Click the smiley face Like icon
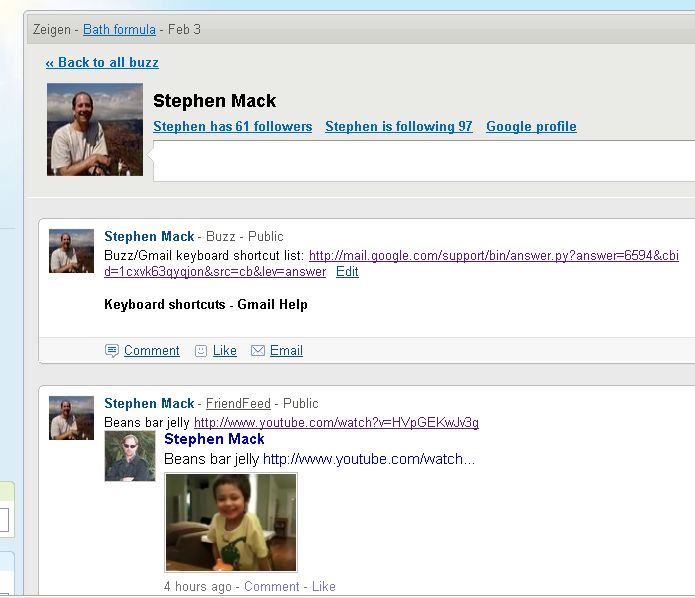This screenshot has width=695, height=598. pyautogui.click(x=201, y=351)
